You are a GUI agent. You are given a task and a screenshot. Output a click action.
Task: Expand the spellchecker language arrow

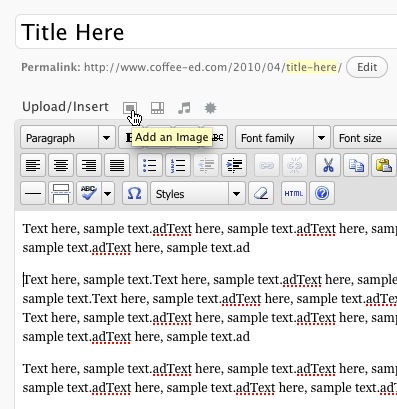108,193
